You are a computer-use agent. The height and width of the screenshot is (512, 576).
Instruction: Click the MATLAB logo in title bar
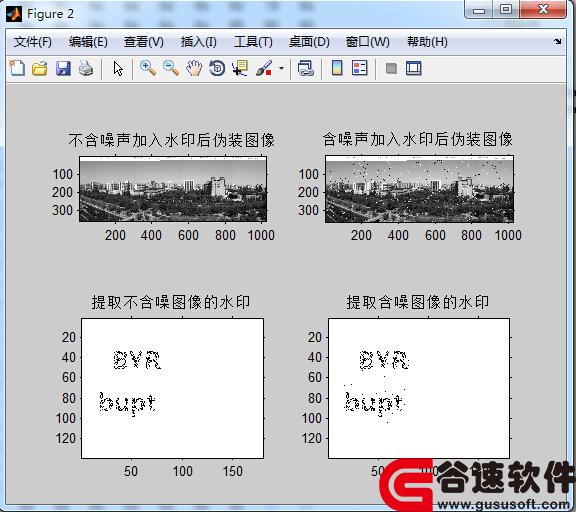pos(14,14)
